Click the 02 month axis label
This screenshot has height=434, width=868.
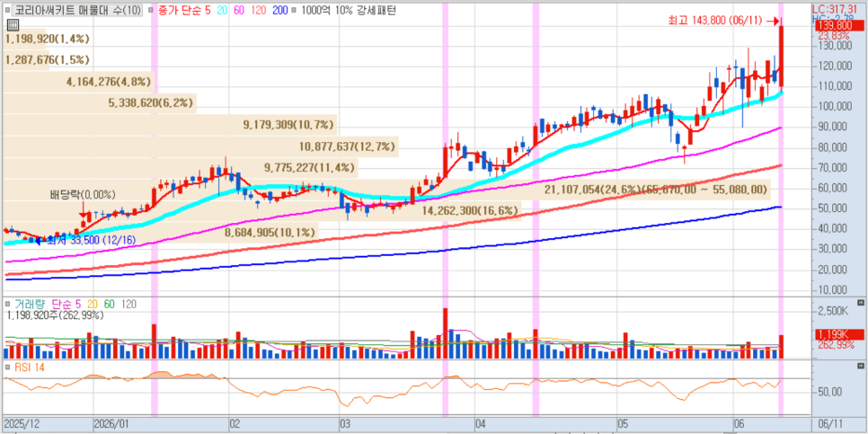pyautogui.click(x=235, y=425)
